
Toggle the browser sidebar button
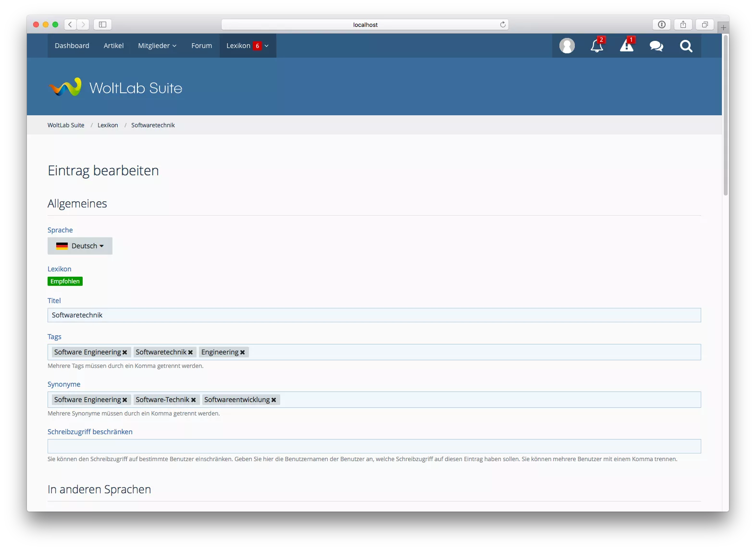(102, 24)
